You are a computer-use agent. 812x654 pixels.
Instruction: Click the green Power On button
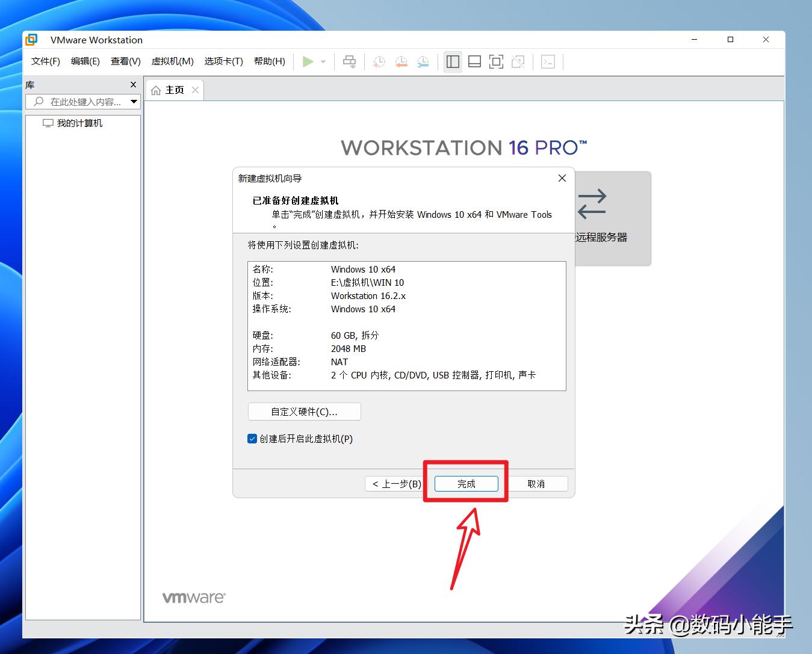point(309,61)
